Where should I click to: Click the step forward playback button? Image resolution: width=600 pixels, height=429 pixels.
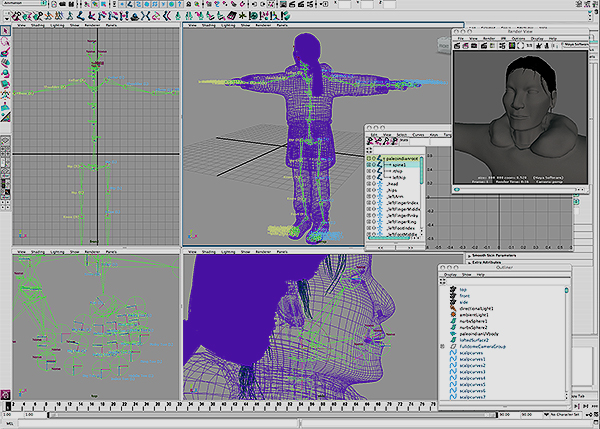tap(586, 406)
